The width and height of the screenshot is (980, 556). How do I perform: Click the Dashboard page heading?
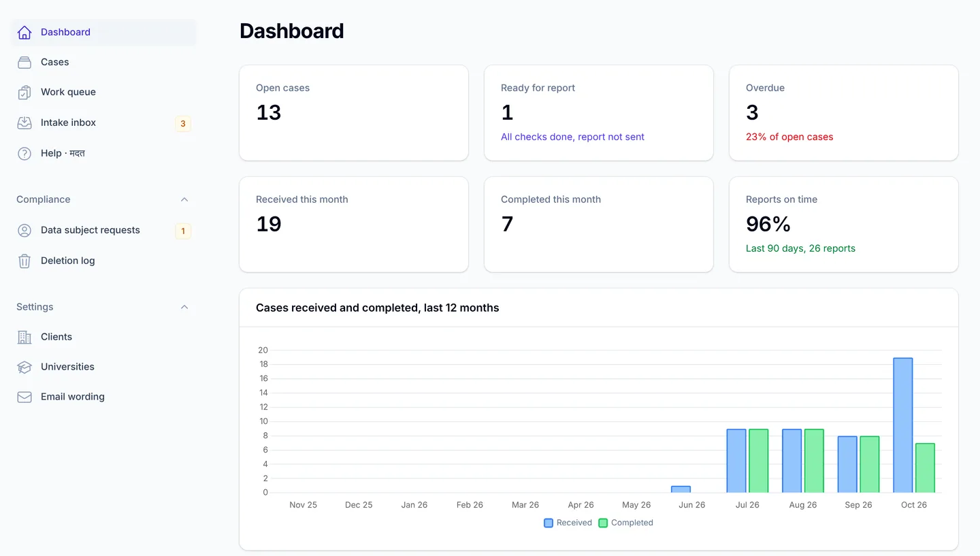click(x=291, y=31)
